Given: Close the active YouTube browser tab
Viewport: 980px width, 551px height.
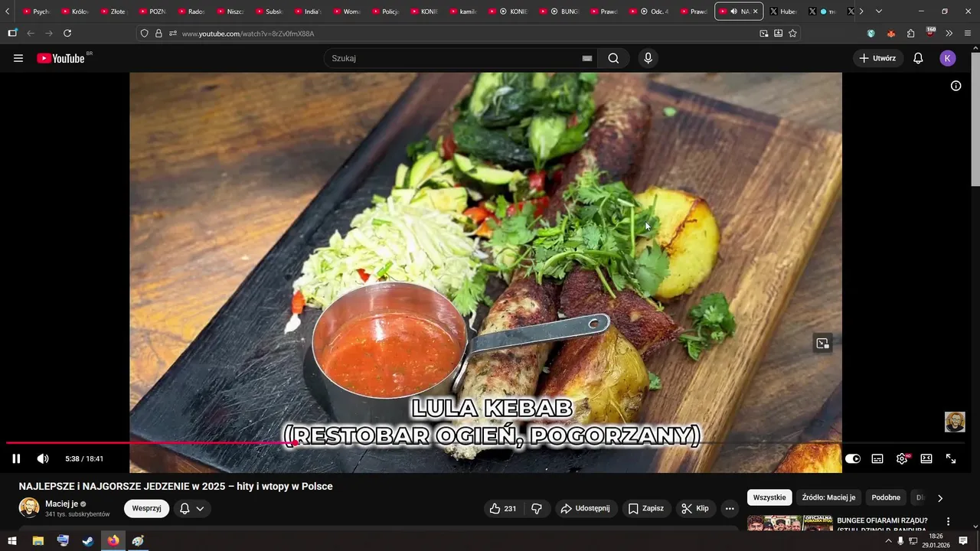Looking at the screenshot, I should [755, 11].
